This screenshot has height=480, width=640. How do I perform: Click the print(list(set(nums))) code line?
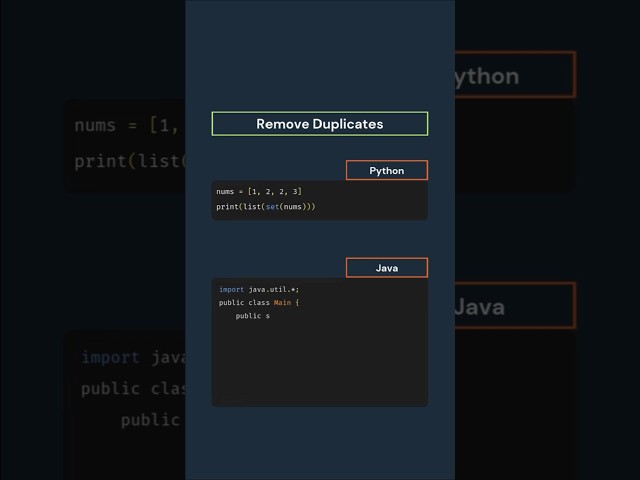point(266,207)
